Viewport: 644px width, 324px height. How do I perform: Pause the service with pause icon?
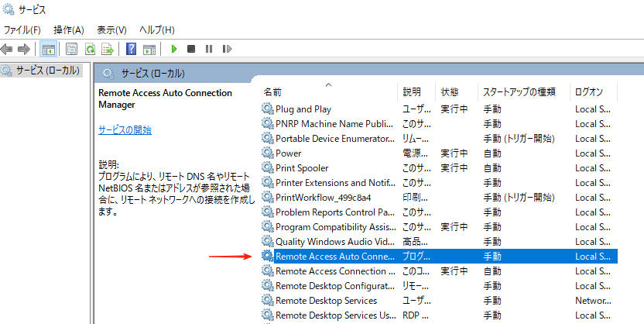[x=209, y=49]
